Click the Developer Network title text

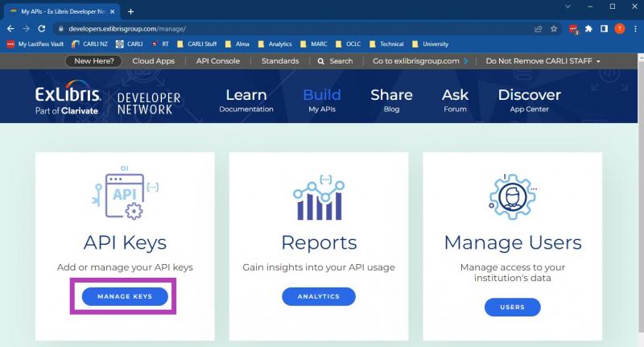click(x=149, y=104)
